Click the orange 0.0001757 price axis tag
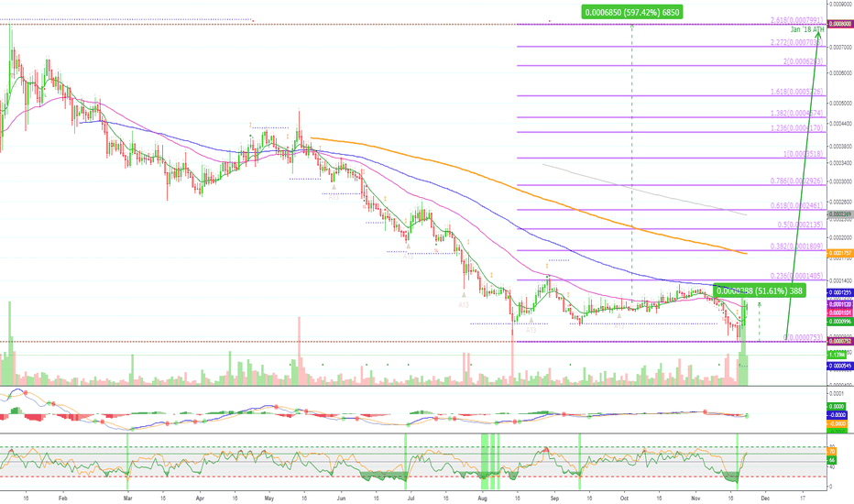 (839, 253)
